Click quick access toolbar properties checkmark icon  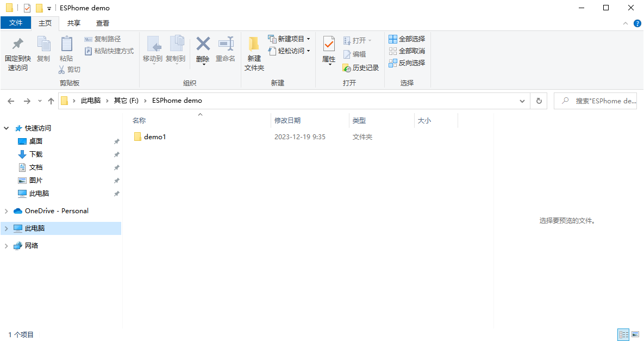[27, 8]
